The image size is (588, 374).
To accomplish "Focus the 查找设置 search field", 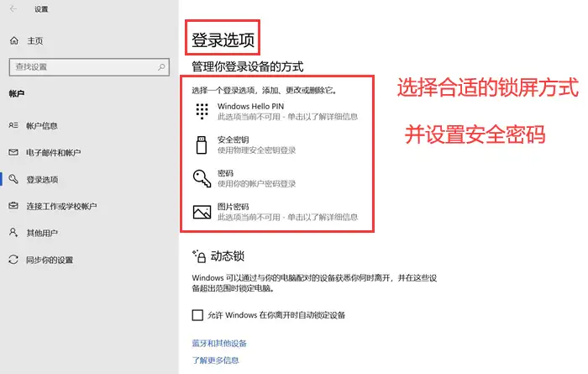I will (x=89, y=67).
